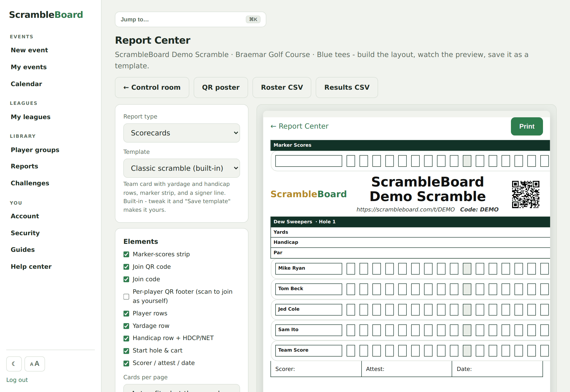The width and height of the screenshot is (570, 392).
Task: Uncheck Start hole & cart
Action: click(126, 351)
